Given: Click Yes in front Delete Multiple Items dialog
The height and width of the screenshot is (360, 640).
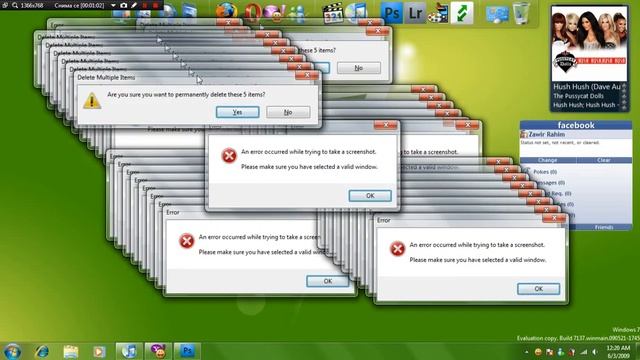Looking at the screenshot, I should click(x=238, y=112).
